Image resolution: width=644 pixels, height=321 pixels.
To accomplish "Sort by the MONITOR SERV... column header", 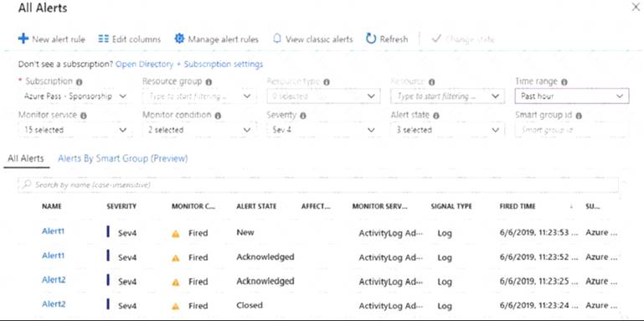I will tap(380, 206).
